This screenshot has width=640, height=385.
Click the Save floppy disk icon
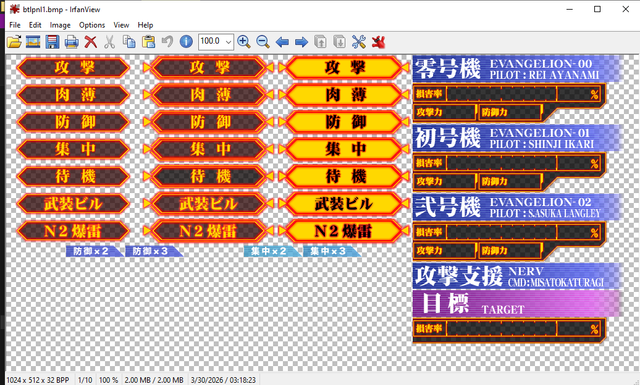(52, 42)
